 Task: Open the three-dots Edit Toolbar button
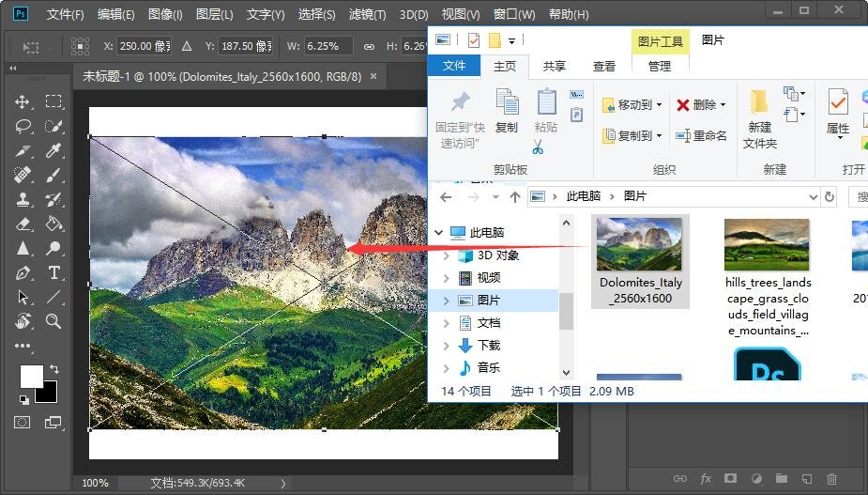point(23,346)
